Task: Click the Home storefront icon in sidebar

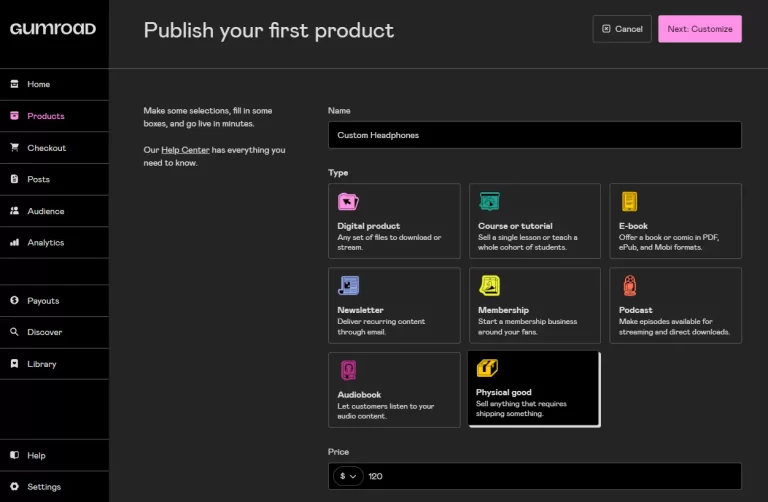Action: [x=15, y=84]
